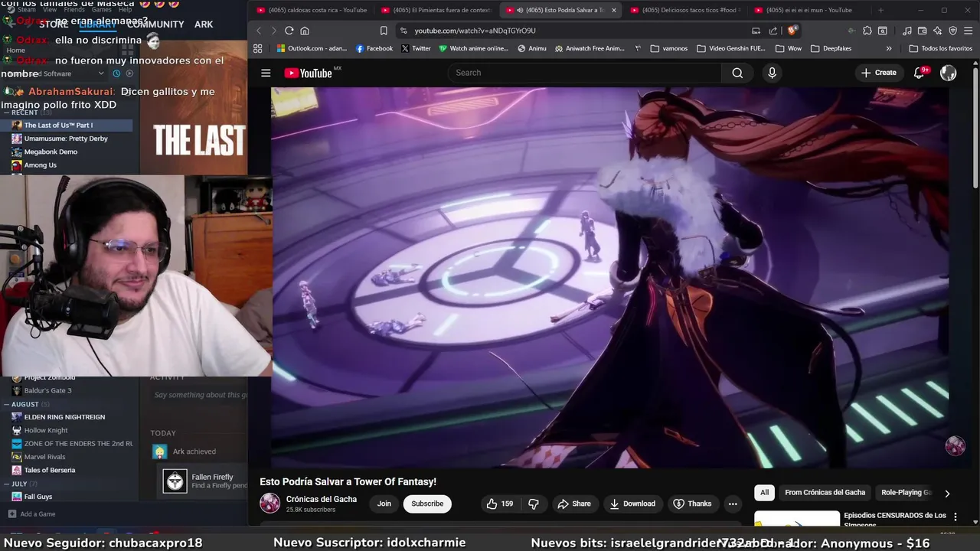Bookmark this page with bookmark icon
The width and height of the screenshot is (980, 551).
tap(384, 31)
